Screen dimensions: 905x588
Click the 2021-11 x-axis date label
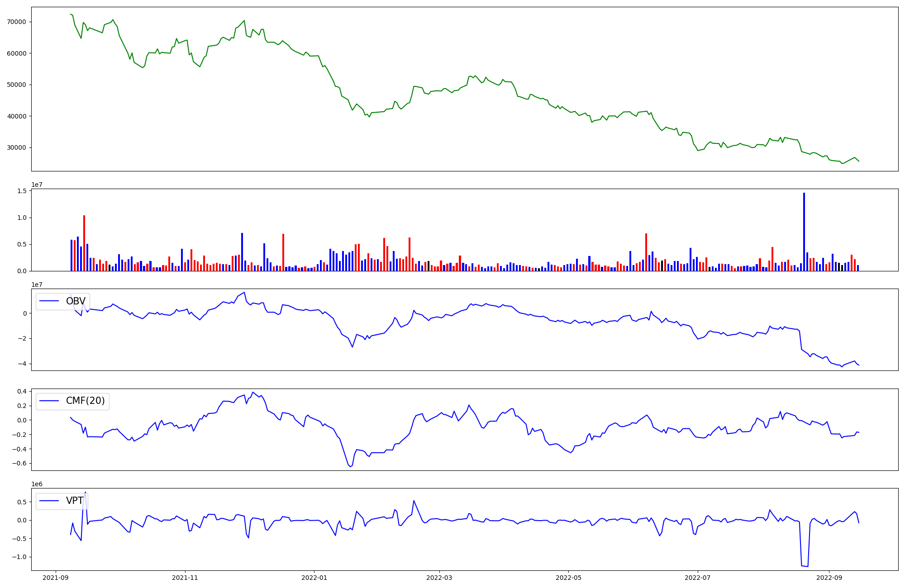click(x=185, y=578)
